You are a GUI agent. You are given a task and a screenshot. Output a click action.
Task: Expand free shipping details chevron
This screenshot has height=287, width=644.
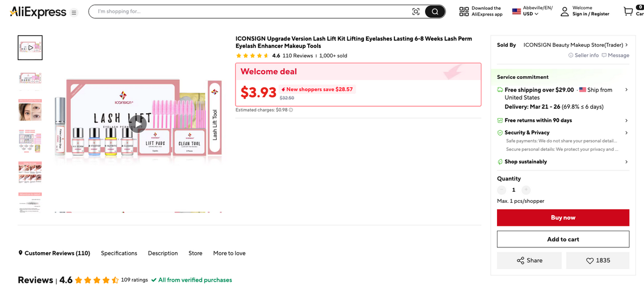tap(626, 90)
